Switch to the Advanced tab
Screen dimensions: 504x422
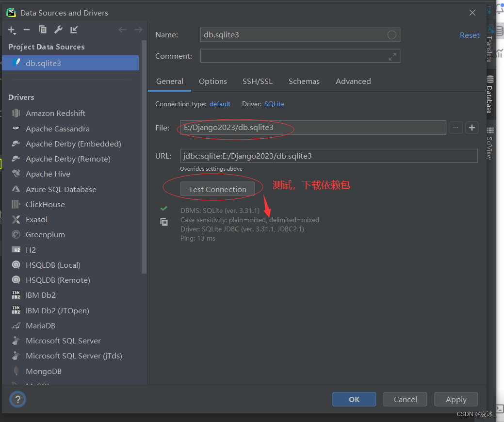click(x=353, y=81)
